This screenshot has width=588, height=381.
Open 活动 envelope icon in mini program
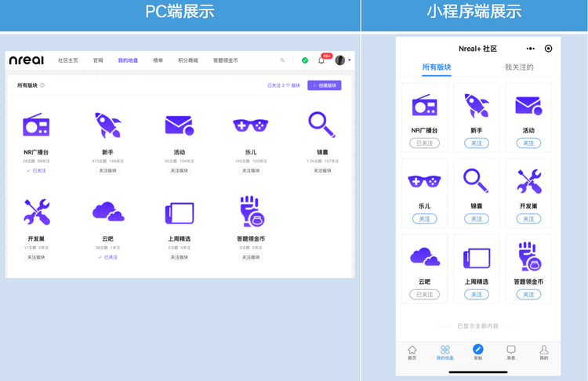pos(528,105)
